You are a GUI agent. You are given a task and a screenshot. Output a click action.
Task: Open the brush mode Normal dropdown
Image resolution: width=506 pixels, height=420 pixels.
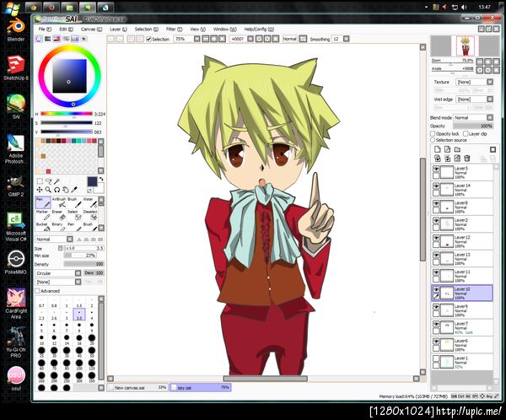[54, 240]
